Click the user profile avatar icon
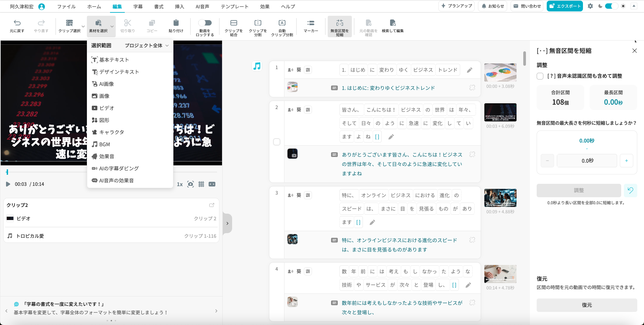644x325 pixels. pyautogui.click(x=42, y=6)
